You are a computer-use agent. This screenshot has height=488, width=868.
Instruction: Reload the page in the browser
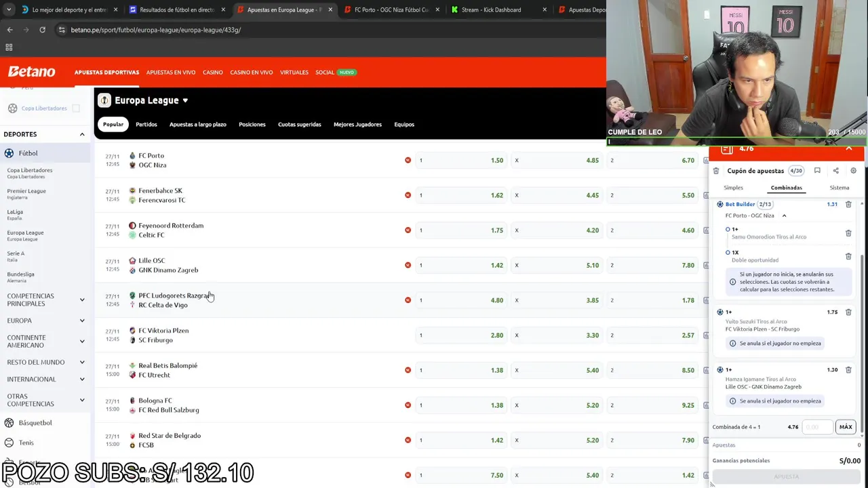tap(42, 30)
